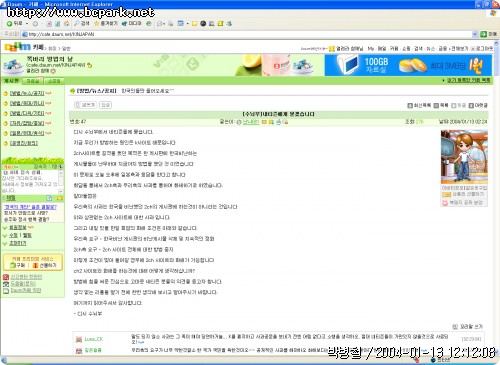Switch to the 자료실 tab
The width and height of the screenshot is (500, 365).
[33, 81]
